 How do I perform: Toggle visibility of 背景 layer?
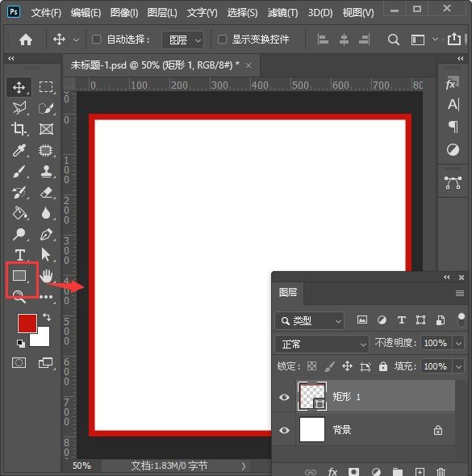[285, 430]
